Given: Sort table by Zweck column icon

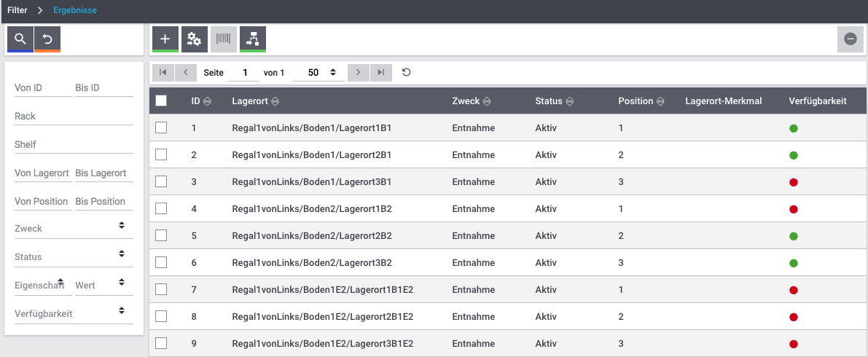Looking at the screenshot, I should pyautogui.click(x=487, y=101).
